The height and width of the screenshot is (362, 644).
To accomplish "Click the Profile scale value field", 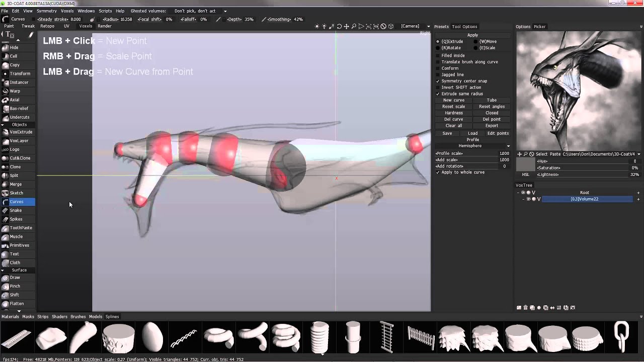I will tap(504, 153).
